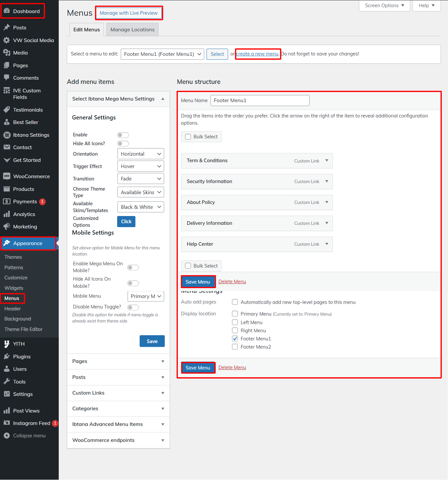Switch to the Manage Locations tab
448x480 pixels.
click(132, 30)
